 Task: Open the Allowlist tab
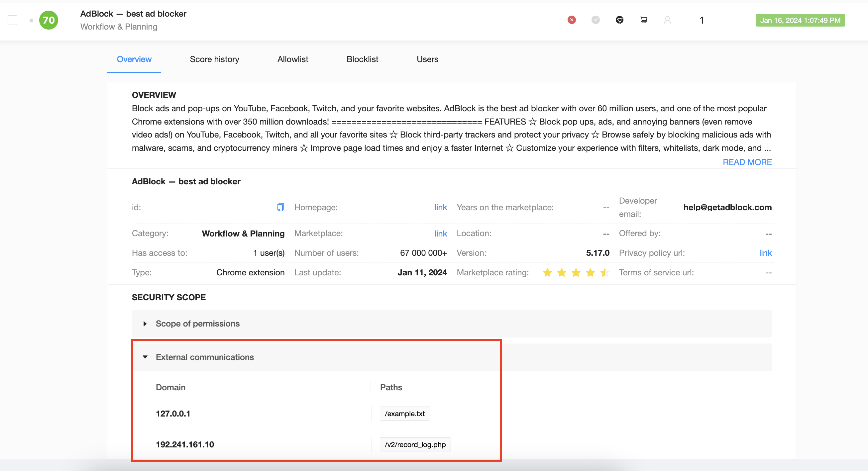point(292,59)
